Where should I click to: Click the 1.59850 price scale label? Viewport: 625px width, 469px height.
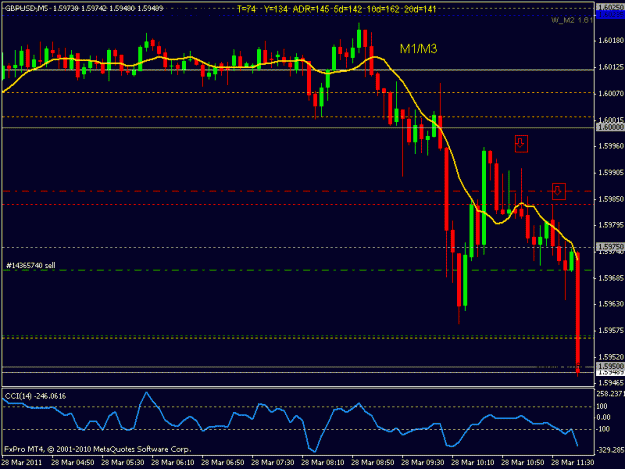point(611,199)
